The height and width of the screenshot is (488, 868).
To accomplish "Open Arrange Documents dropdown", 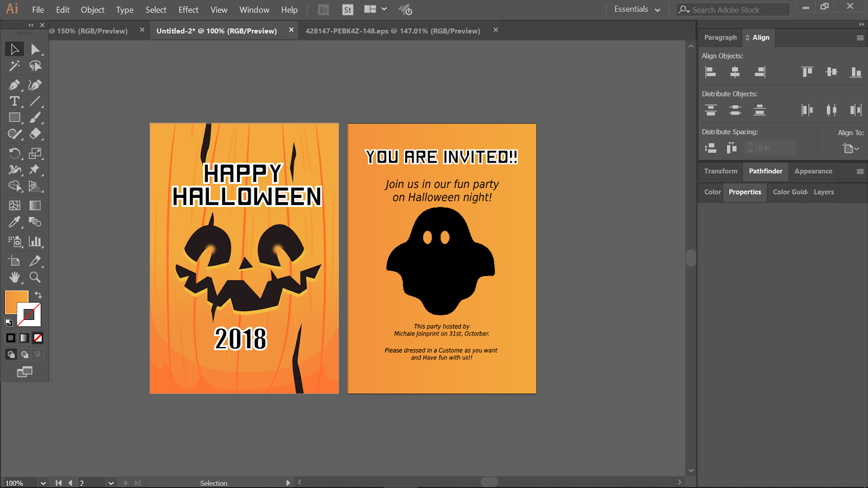I will pyautogui.click(x=375, y=9).
